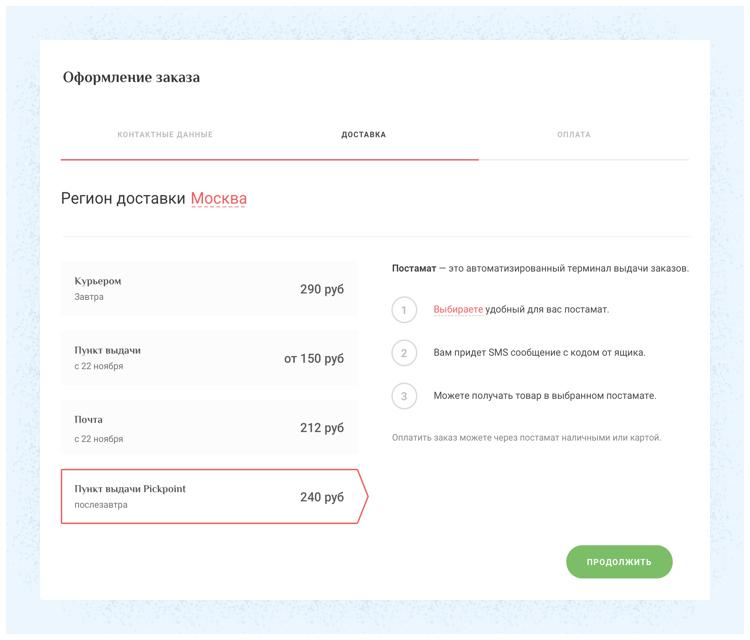Viewport: 750px width, 640px height.
Task: Change delivery region Москва
Action: [219, 198]
